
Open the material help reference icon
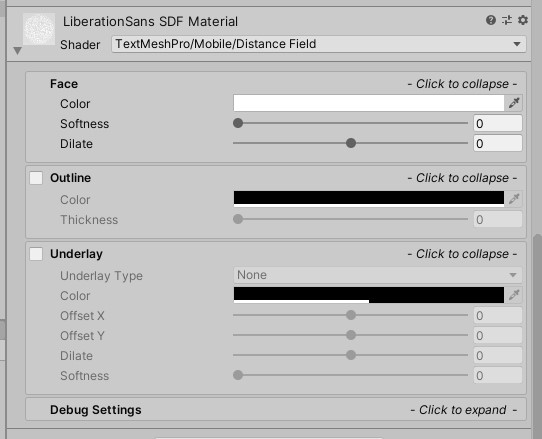pyautogui.click(x=490, y=20)
